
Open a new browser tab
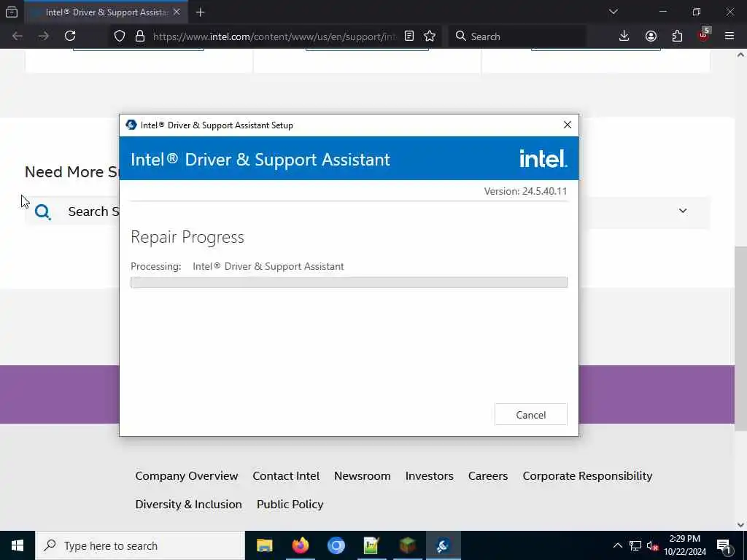tap(200, 12)
